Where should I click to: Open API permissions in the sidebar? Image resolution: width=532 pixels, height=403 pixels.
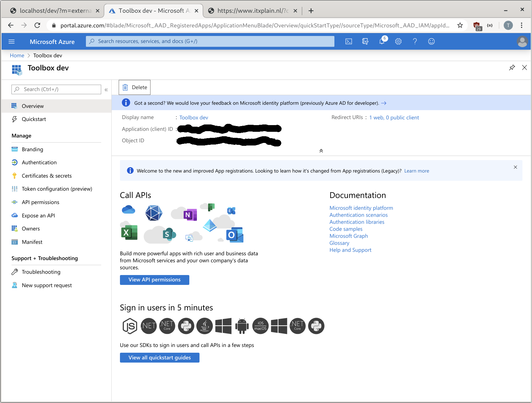56,202
